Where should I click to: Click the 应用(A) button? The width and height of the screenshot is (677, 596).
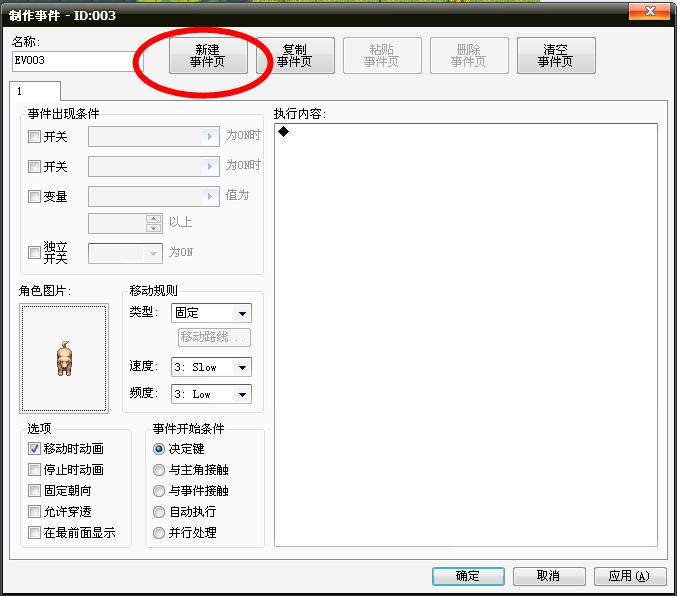tap(630, 576)
